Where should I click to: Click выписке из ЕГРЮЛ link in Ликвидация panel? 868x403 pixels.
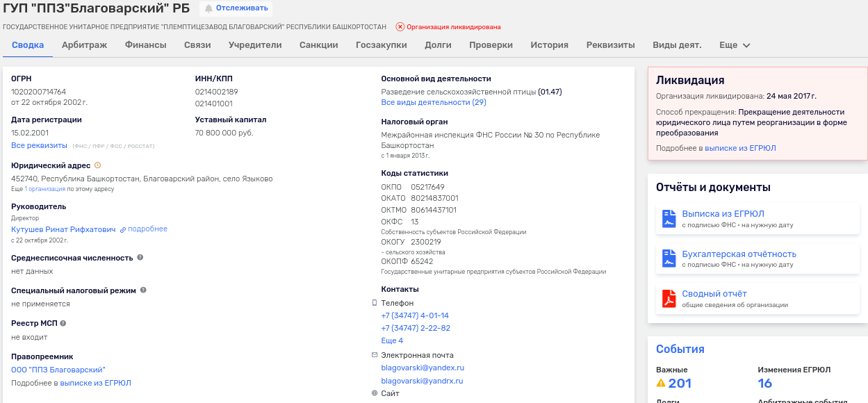pyautogui.click(x=740, y=148)
